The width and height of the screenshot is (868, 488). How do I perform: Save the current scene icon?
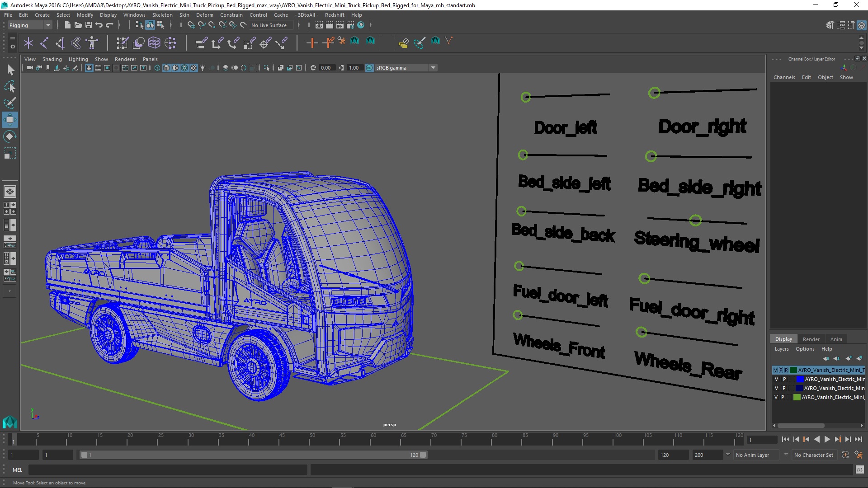(x=89, y=25)
